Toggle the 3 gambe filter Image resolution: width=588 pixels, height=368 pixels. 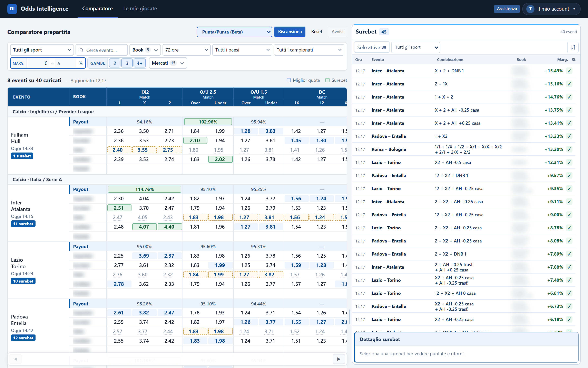click(127, 63)
